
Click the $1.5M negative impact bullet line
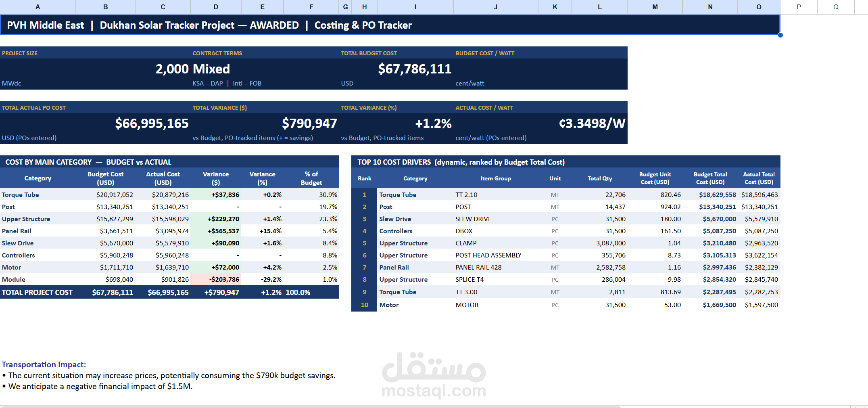pyautogui.click(x=97, y=386)
